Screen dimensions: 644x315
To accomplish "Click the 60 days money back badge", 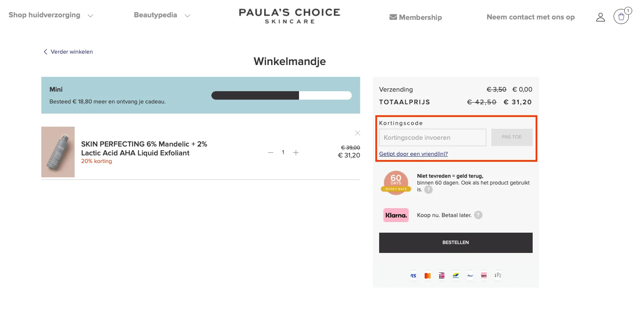I will pos(396,182).
